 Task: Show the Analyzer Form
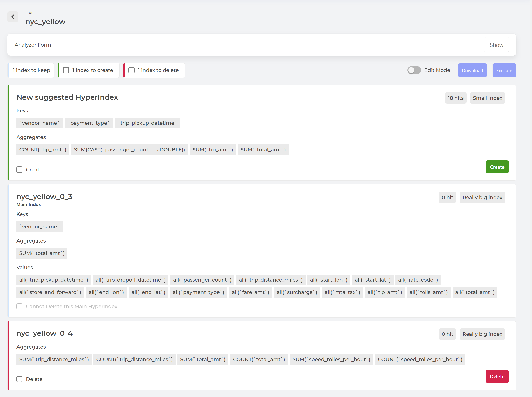pyautogui.click(x=496, y=45)
